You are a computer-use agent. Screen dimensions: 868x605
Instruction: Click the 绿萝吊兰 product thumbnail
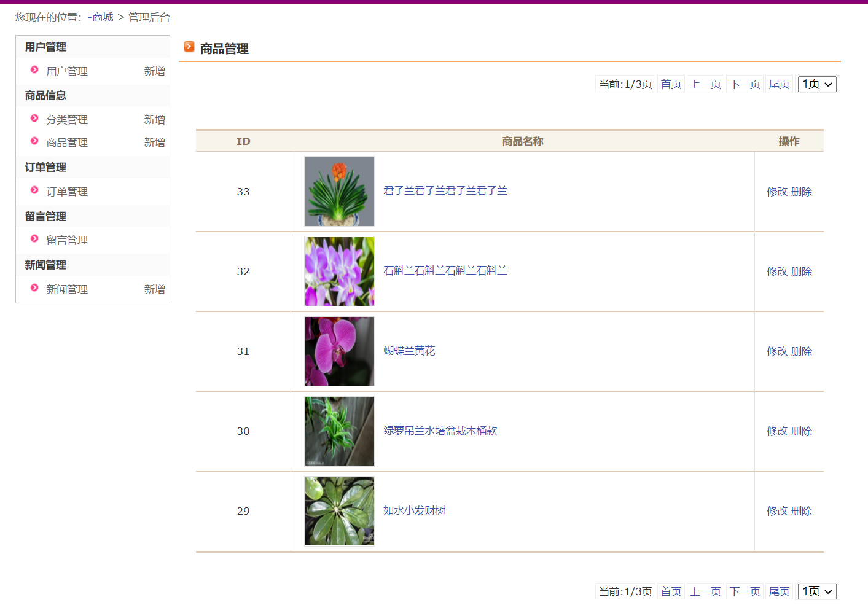[x=340, y=431]
